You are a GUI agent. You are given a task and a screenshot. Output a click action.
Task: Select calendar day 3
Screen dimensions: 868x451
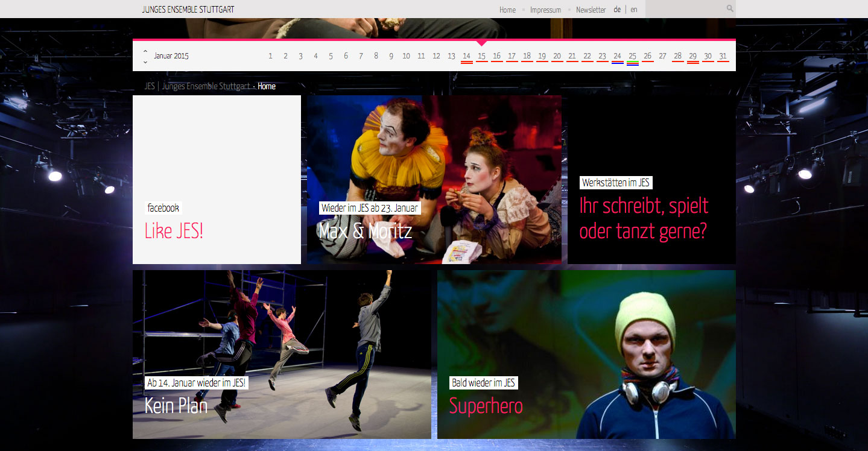pos(300,56)
